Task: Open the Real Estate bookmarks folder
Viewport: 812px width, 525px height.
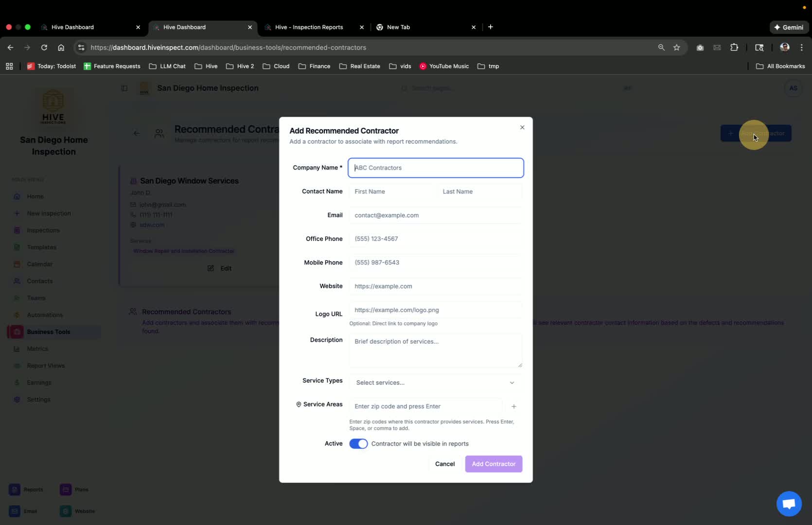Action: coord(360,66)
